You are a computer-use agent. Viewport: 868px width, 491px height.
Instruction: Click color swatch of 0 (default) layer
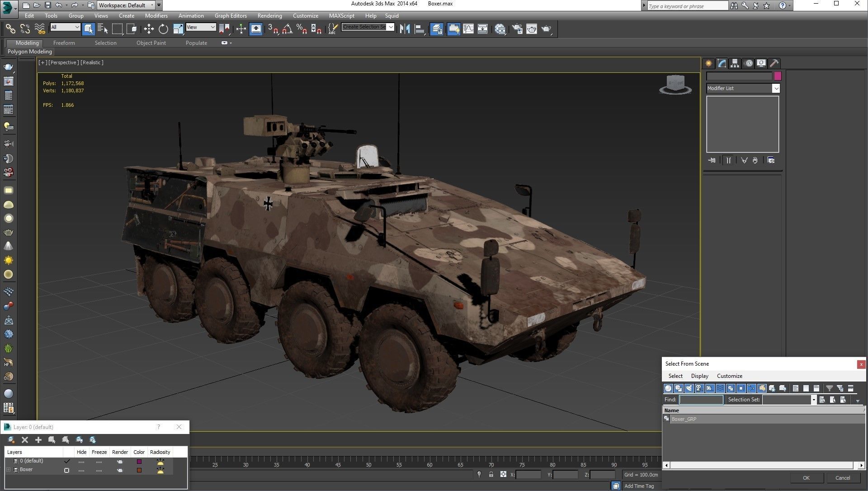click(139, 462)
